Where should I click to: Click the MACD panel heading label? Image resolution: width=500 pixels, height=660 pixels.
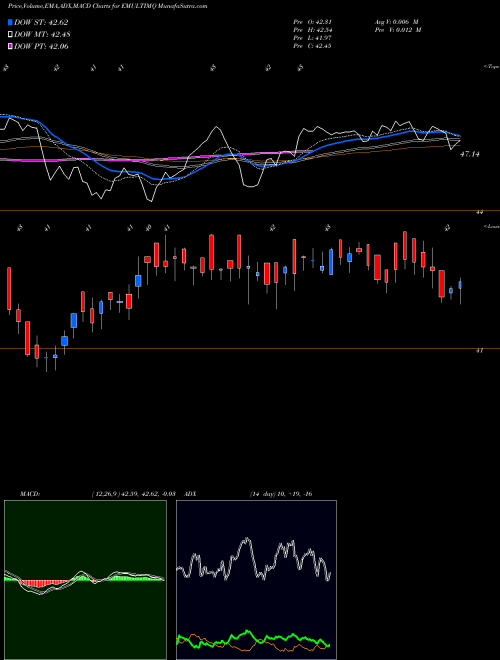29,494
